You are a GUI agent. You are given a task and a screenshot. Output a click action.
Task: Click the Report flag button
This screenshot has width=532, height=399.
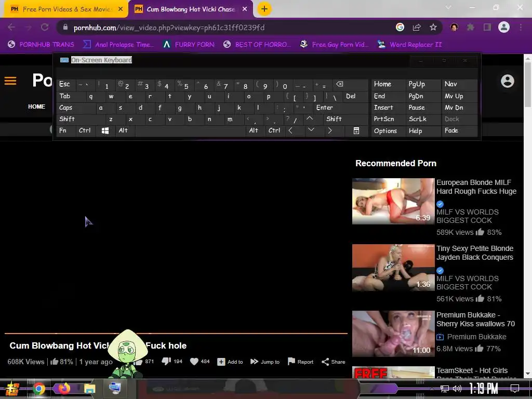point(300,362)
